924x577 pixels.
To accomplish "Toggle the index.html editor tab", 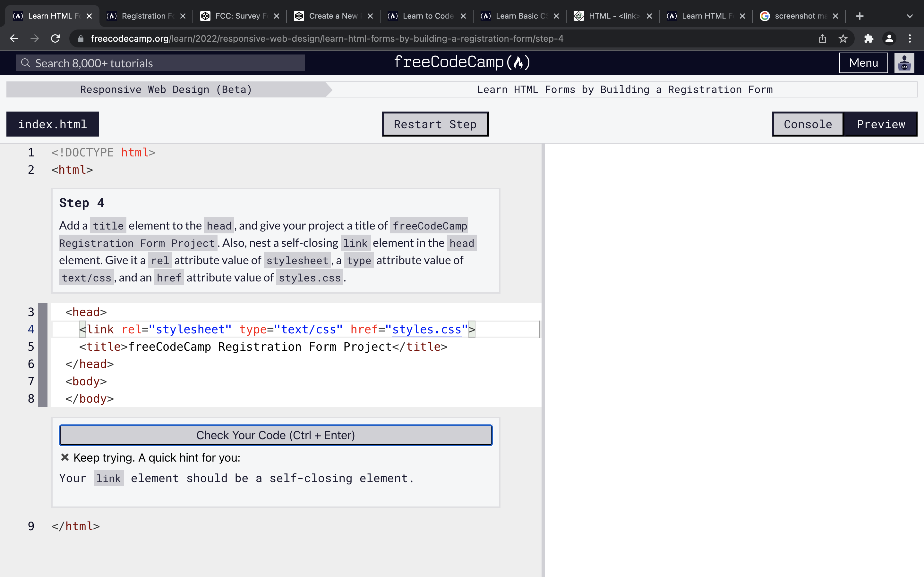I will (53, 124).
